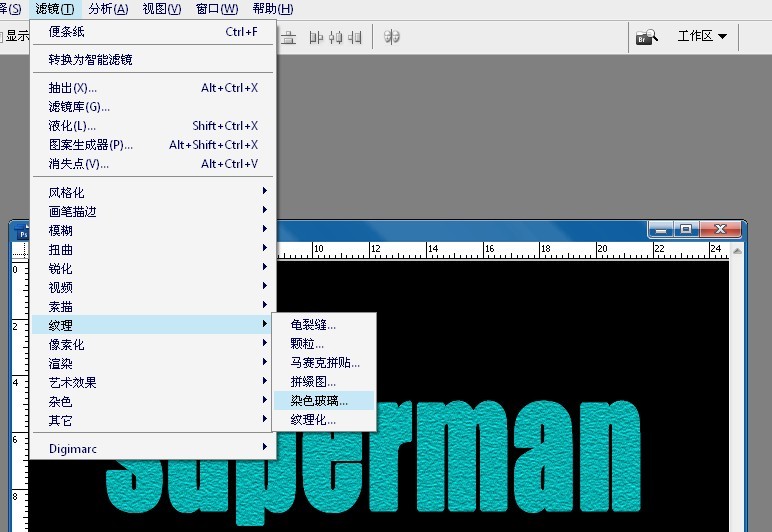Expand the 风格化 submenu
772x532 pixels.
(x=153, y=192)
